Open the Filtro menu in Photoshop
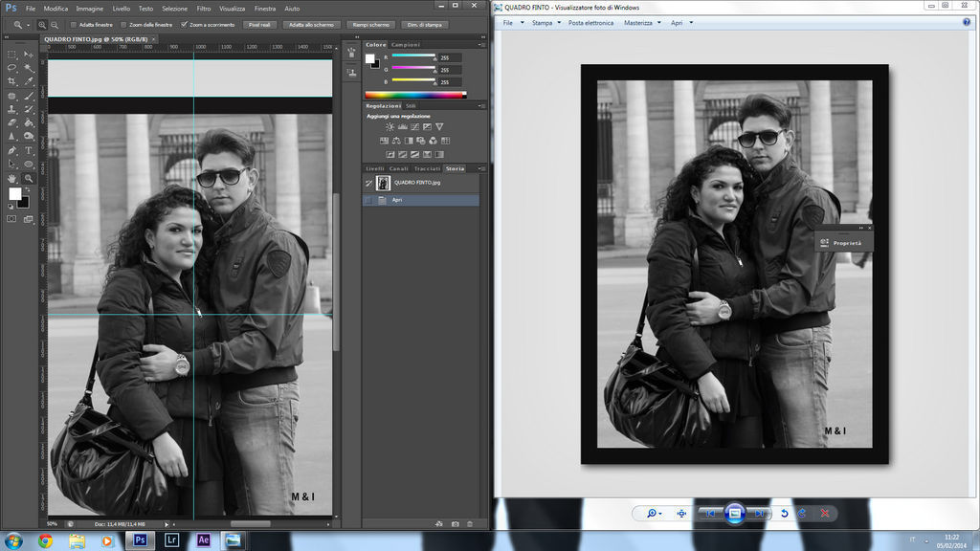This screenshot has height=551, width=980. coord(204,9)
